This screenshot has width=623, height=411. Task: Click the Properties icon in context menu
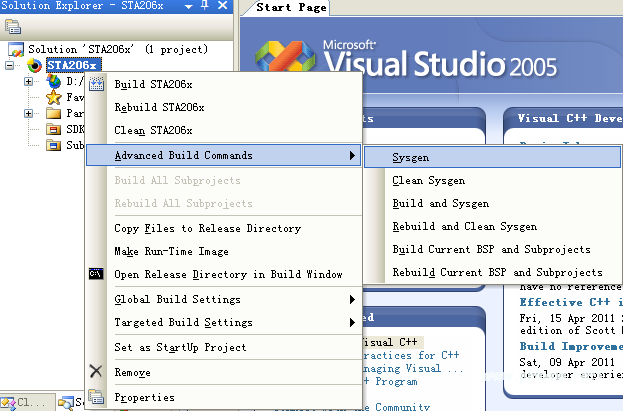96,397
